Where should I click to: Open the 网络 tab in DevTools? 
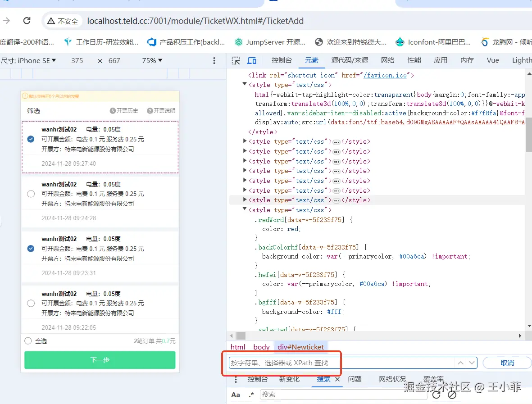[387, 60]
